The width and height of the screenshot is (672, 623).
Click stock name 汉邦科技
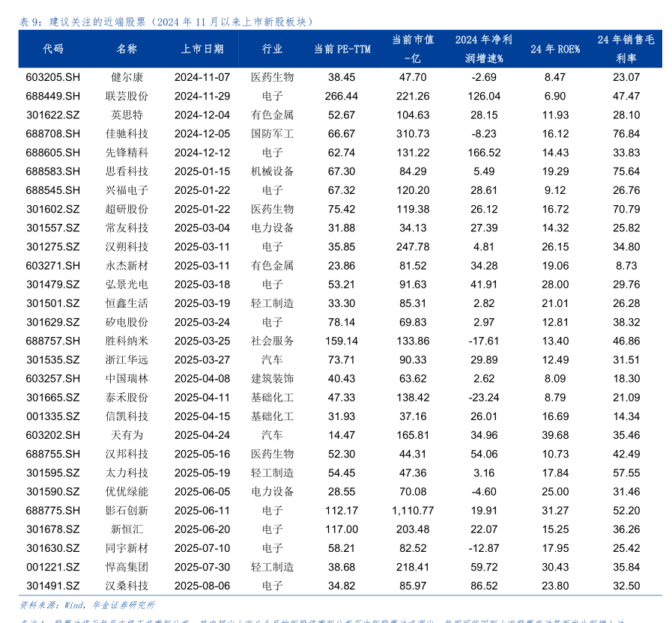127,455
